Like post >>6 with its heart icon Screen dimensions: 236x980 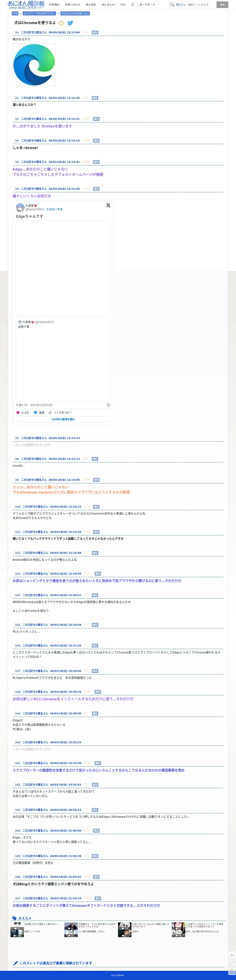point(84,189)
